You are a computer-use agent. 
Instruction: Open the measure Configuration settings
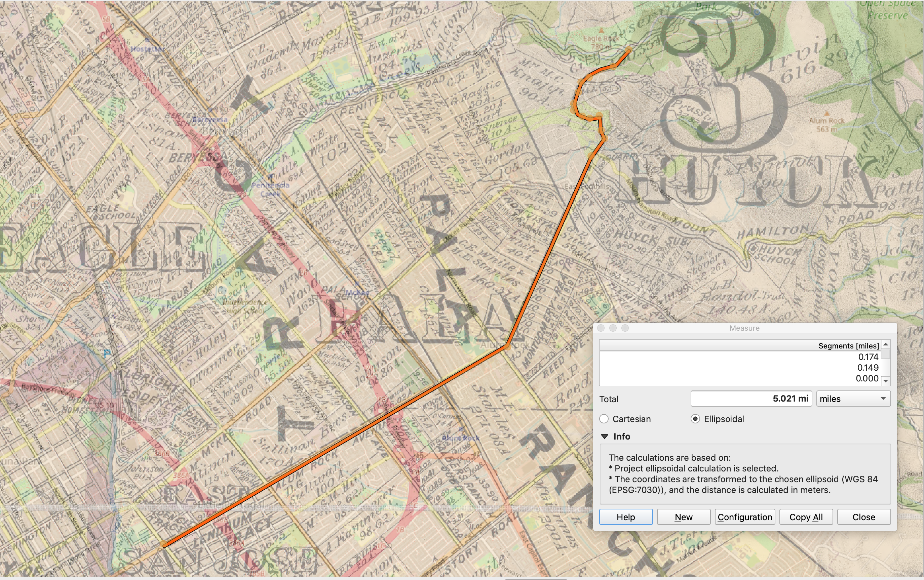pos(744,517)
